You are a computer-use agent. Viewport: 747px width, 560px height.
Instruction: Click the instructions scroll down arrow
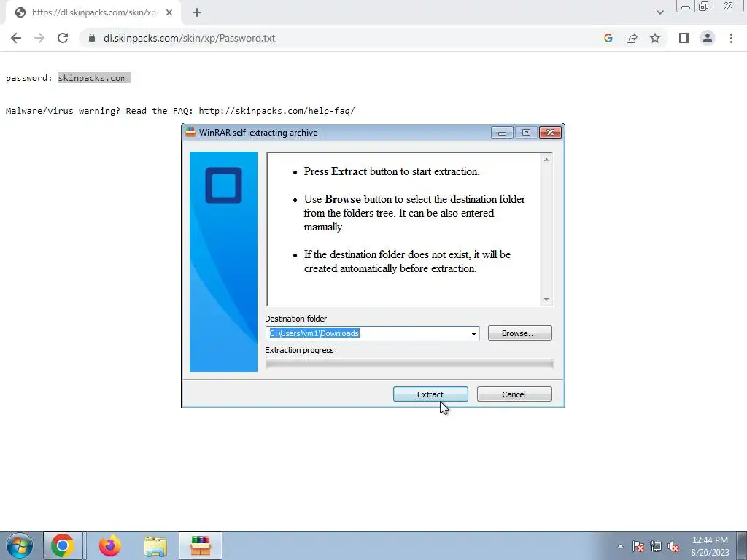pyautogui.click(x=546, y=300)
